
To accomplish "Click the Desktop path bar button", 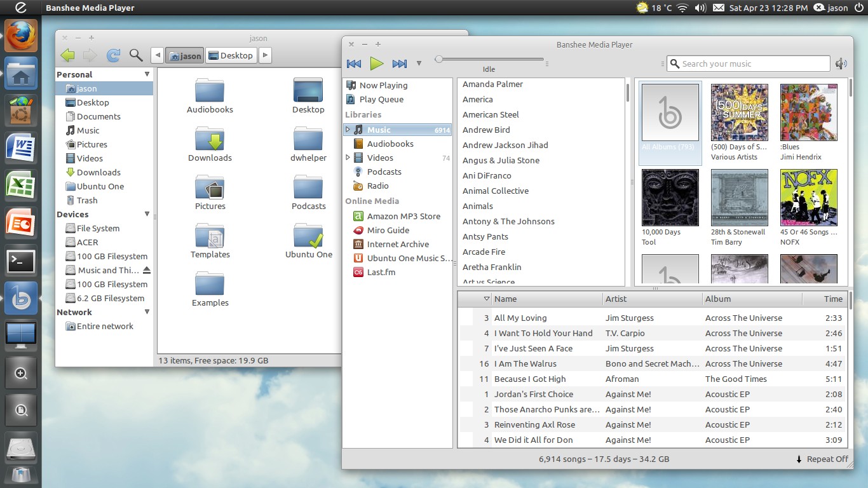I will point(231,55).
